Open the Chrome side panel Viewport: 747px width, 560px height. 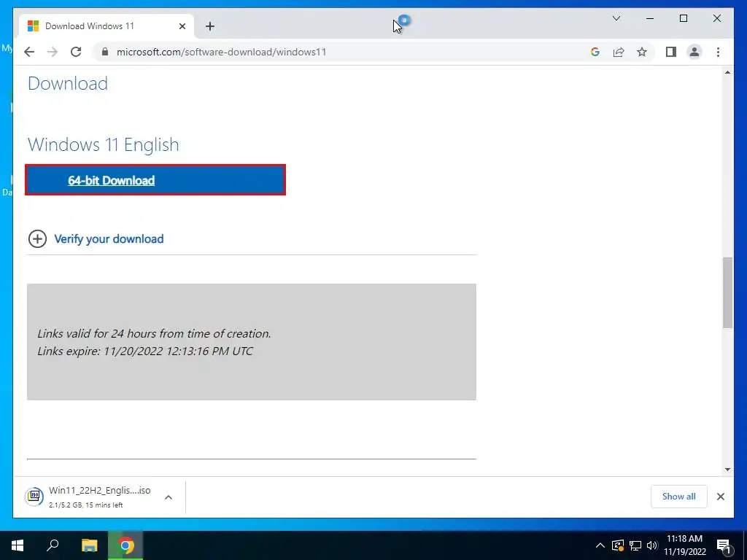click(671, 52)
